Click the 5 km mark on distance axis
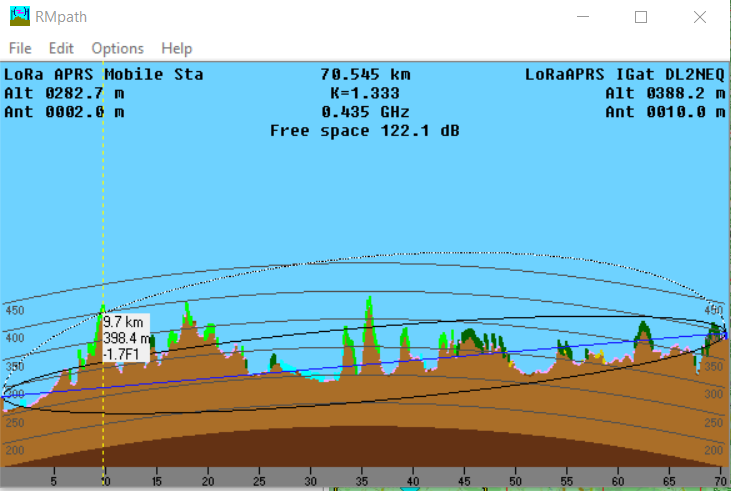This screenshot has width=731, height=491. pyautogui.click(x=54, y=481)
